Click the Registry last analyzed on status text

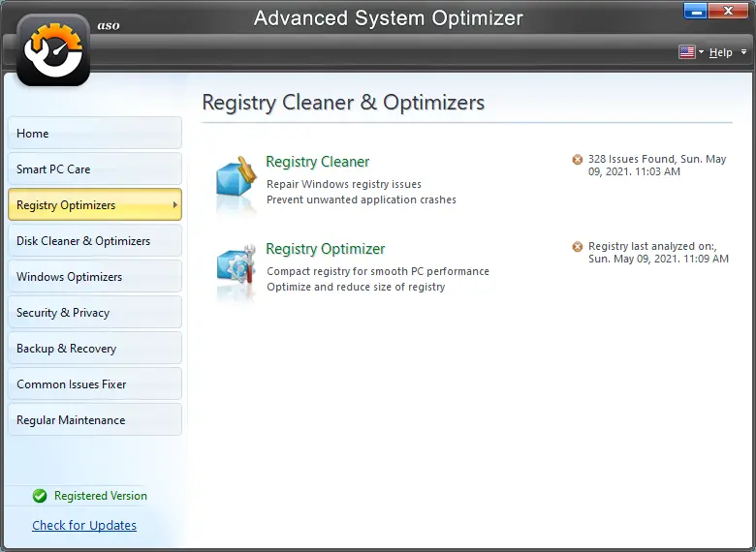click(659, 253)
